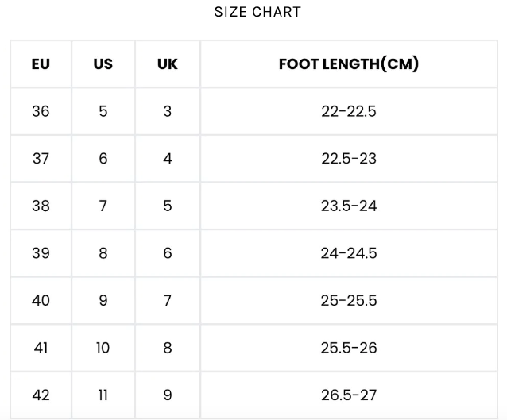Click the SIZE CHART title

pyautogui.click(x=257, y=12)
